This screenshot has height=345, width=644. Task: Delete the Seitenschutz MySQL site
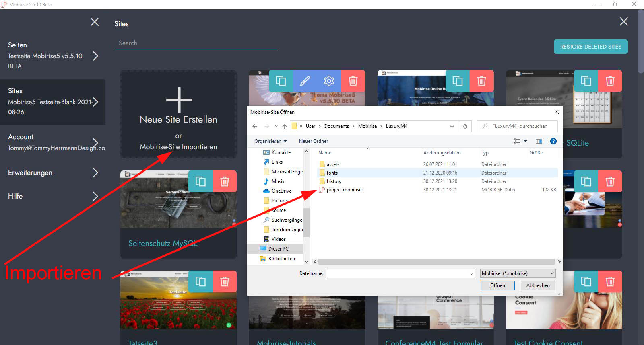(225, 182)
